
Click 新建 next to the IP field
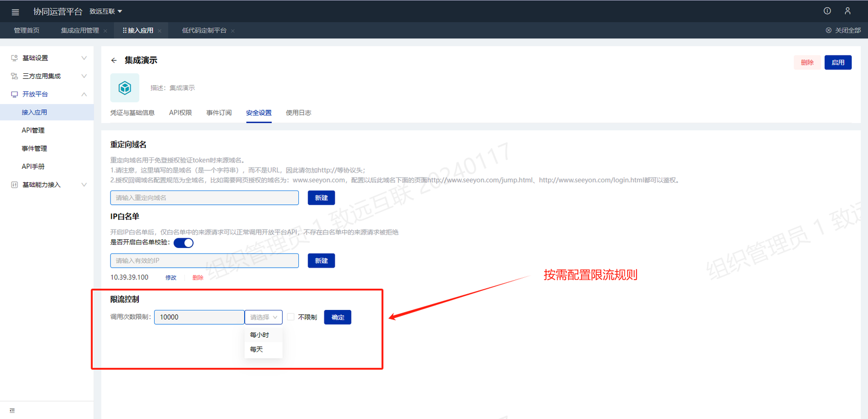pos(321,261)
